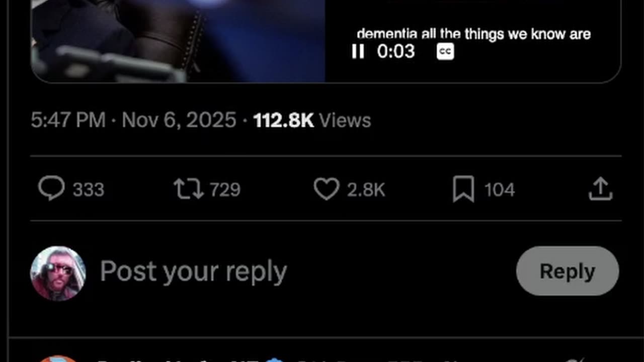
Task: Open the 5:47 PM · Nov 6, 2025 timestamp link
Action: tap(133, 120)
